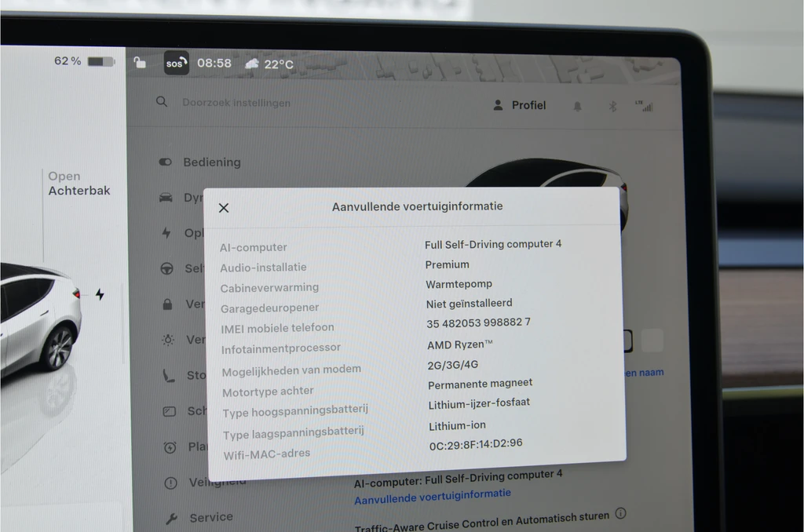This screenshot has width=804, height=532.
Task: Click info icon beside Automatisch sturen
Action: click(x=620, y=513)
